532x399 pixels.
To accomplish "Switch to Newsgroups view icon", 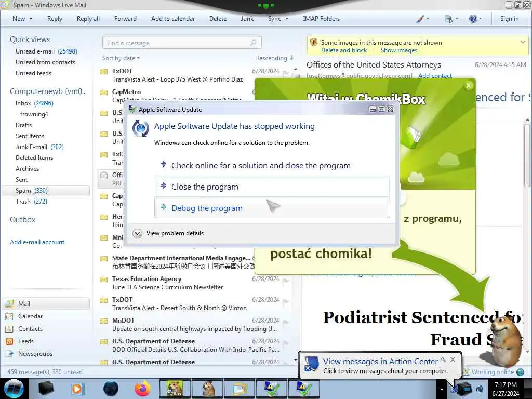I will 9,354.
